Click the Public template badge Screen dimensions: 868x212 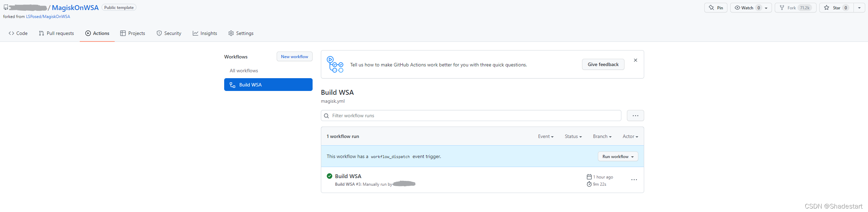[119, 8]
